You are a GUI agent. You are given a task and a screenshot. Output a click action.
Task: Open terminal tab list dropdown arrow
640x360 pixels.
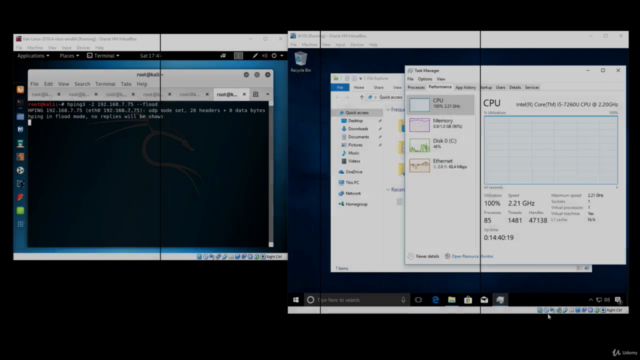coord(267,94)
